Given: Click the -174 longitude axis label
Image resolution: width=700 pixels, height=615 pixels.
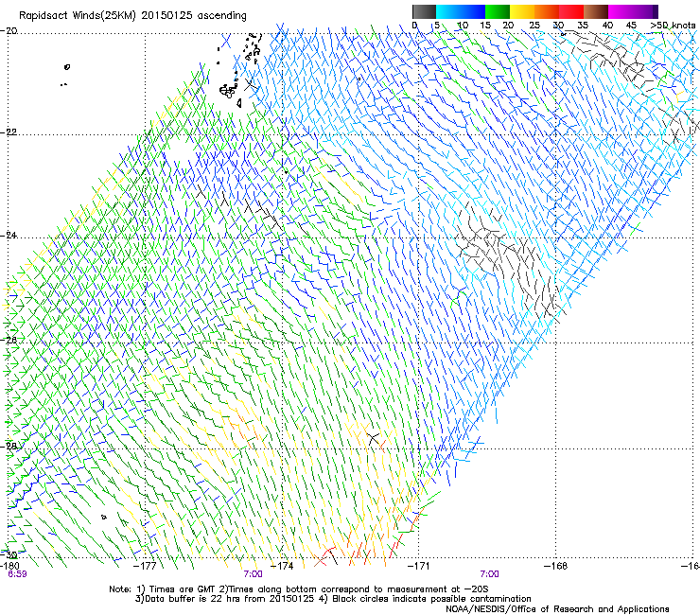Looking at the screenshot, I should point(282,566).
